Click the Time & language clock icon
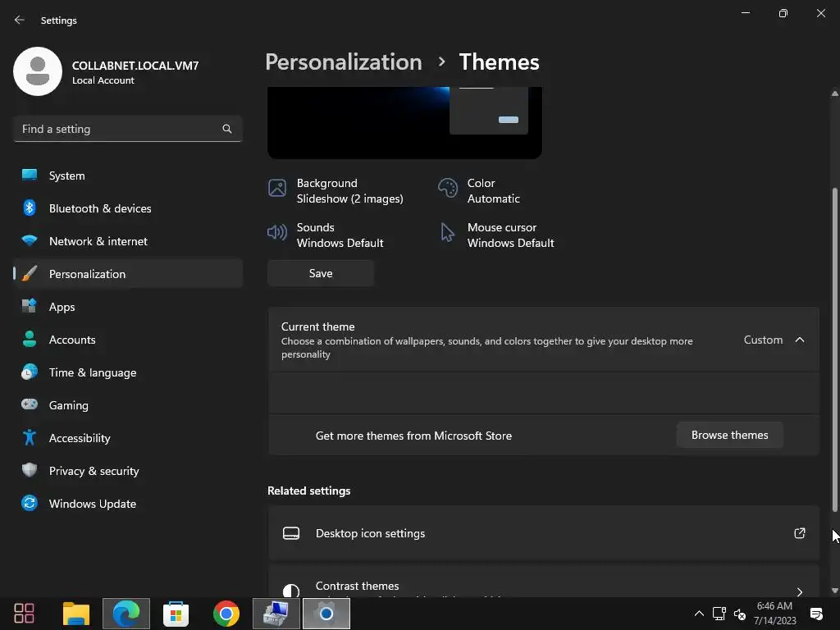Viewport: 840px width, 630px height. [x=30, y=372]
